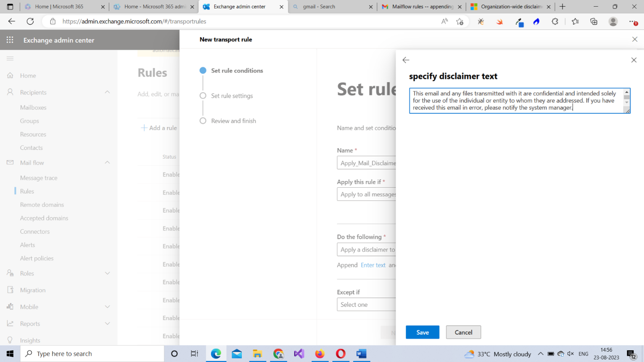Select the Set rule settings step
The height and width of the screenshot is (362, 644).
(x=231, y=96)
